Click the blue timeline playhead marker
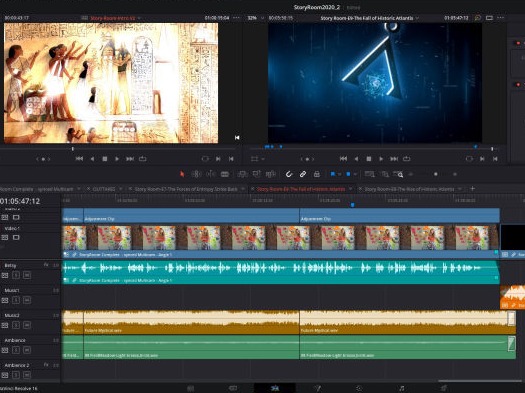This screenshot has width=525, height=393. pyautogui.click(x=352, y=205)
